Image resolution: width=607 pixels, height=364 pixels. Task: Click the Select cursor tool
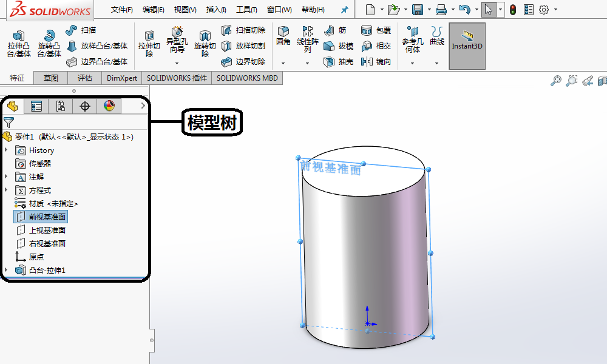pyautogui.click(x=489, y=9)
